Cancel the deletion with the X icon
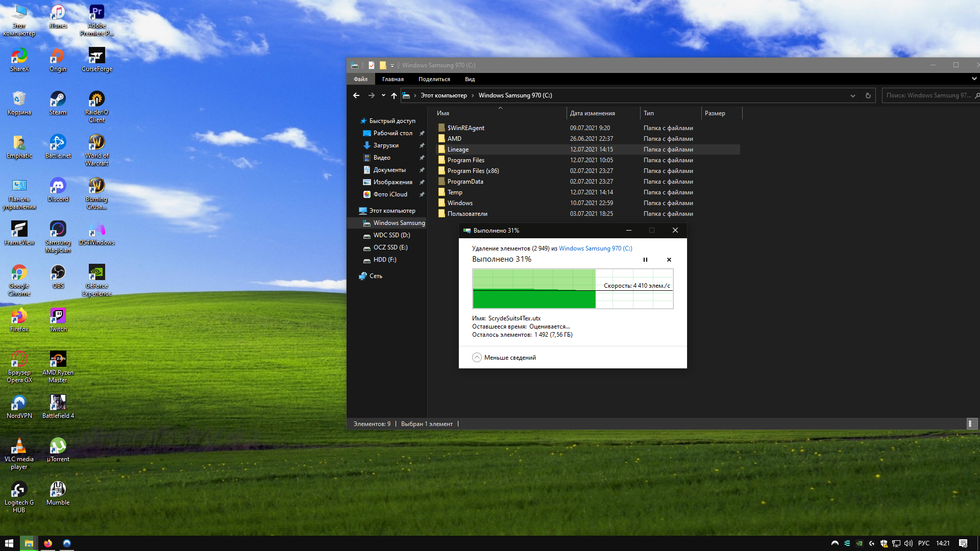 click(669, 260)
